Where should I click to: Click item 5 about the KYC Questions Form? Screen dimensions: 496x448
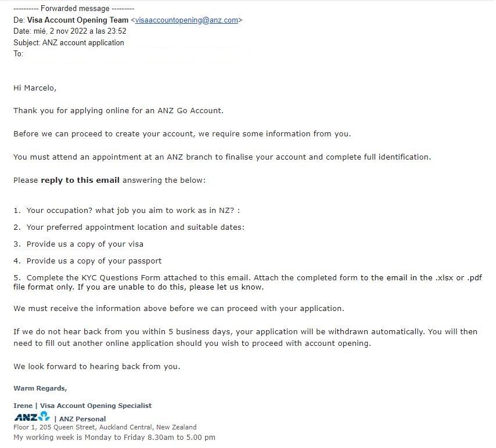(247, 283)
